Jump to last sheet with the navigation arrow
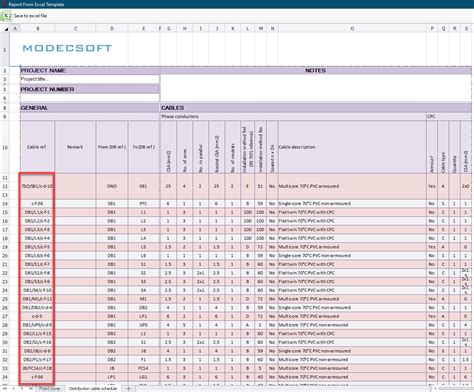 (x=30, y=389)
